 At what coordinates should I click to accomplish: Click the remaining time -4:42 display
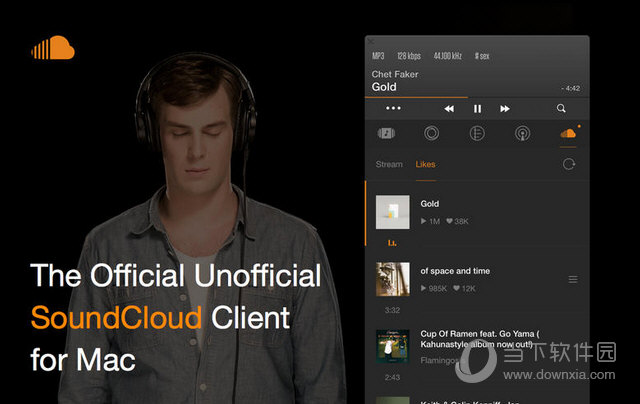point(571,88)
